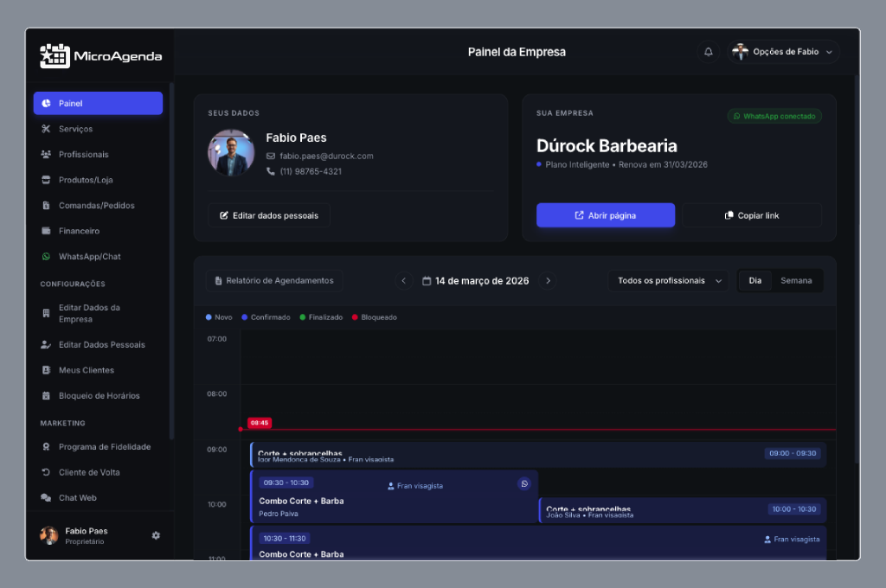Open the notification bell in the top bar
Image resolution: width=886 pixels, height=588 pixels.
click(x=708, y=51)
